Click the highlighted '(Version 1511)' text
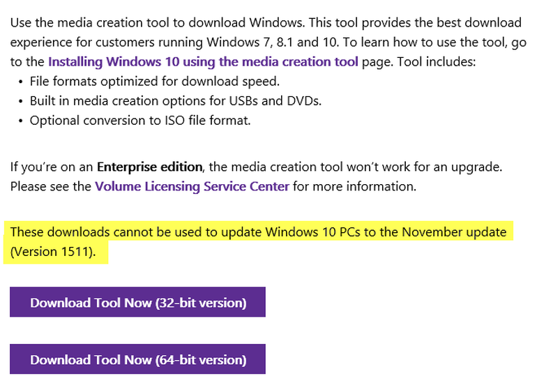This screenshot has width=537, height=392. coord(53,251)
